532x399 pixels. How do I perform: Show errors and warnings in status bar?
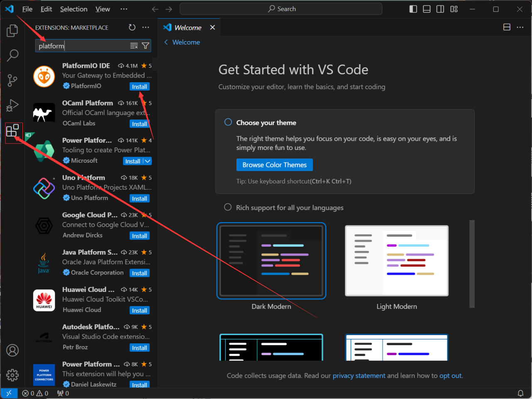pos(35,393)
